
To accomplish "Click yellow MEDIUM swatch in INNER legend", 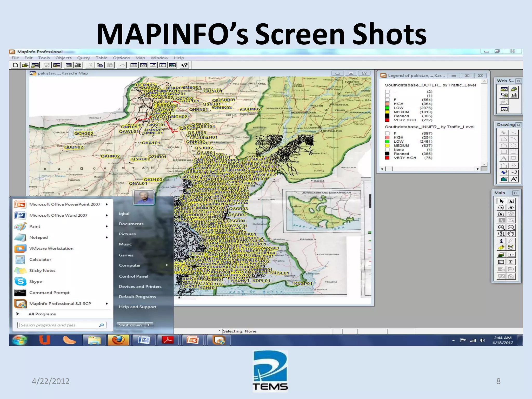I will 387,146.
